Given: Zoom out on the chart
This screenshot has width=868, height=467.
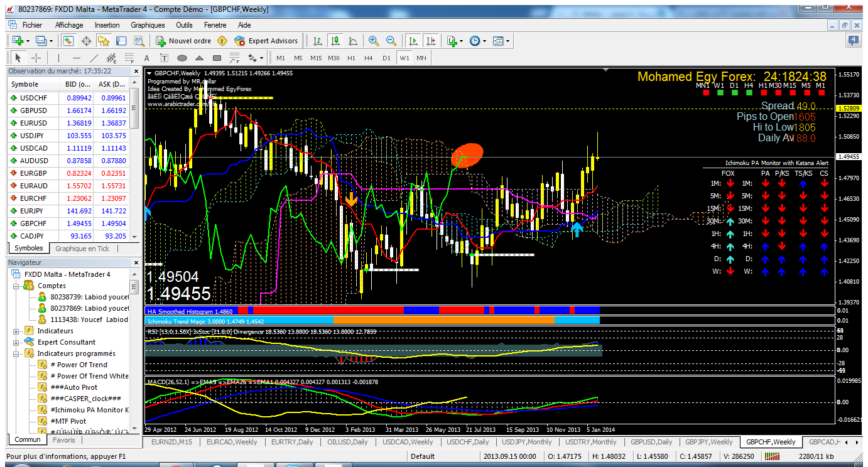Looking at the screenshot, I should click(x=391, y=41).
